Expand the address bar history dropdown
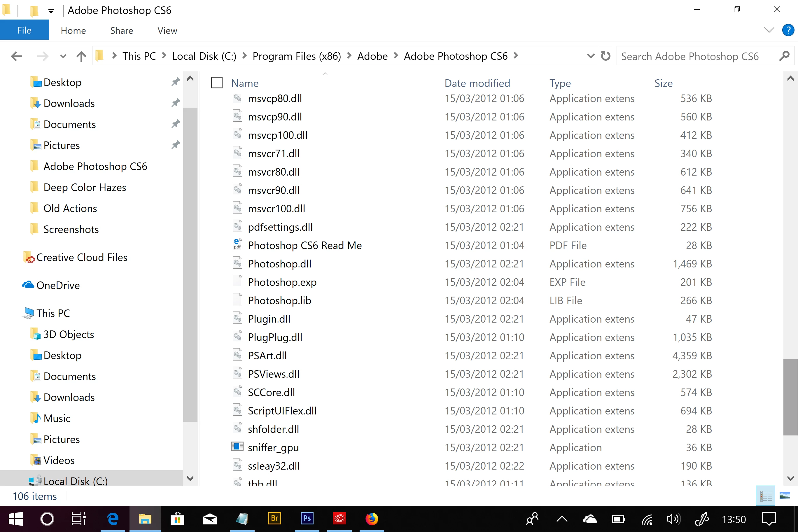 tap(590, 56)
